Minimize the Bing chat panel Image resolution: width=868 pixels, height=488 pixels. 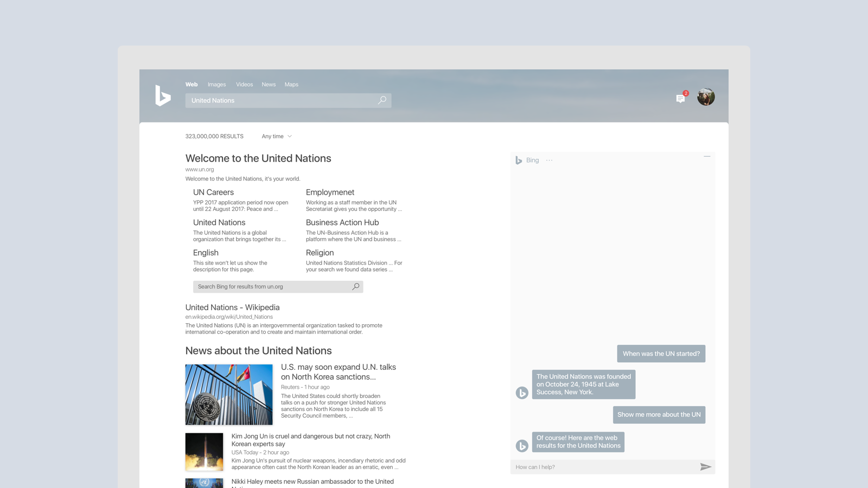pyautogui.click(x=707, y=156)
